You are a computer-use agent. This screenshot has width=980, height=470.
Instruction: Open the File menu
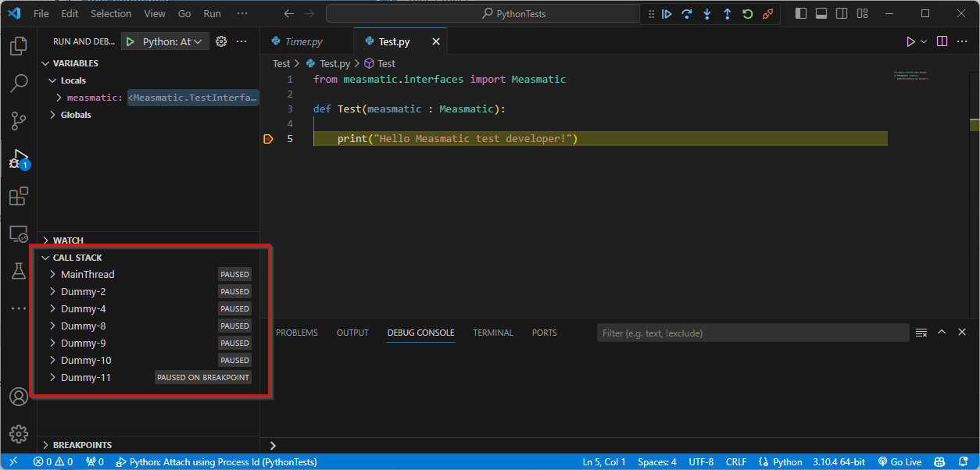[x=41, y=14]
